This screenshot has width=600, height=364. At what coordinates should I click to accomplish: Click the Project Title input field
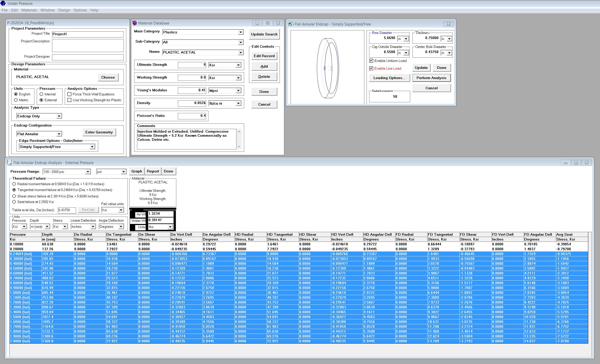88,34
